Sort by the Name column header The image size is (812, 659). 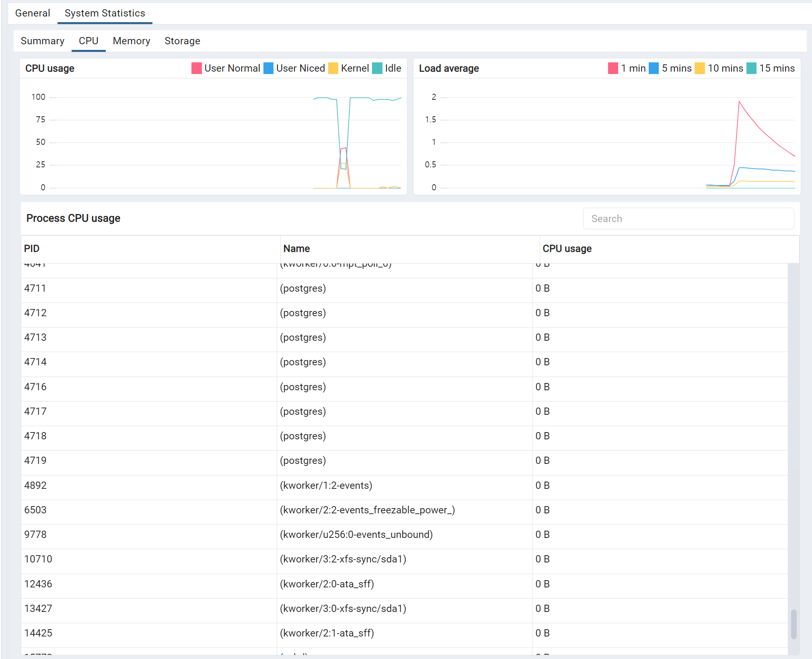click(296, 249)
